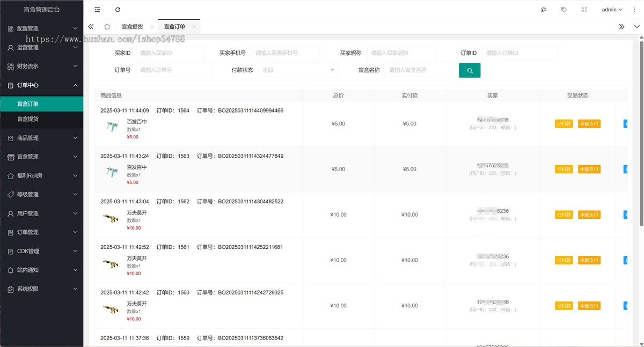The height and width of the screenshot is (347, 644).
Task: Click 余额支付 tag for order 1560
Action: 589,306
